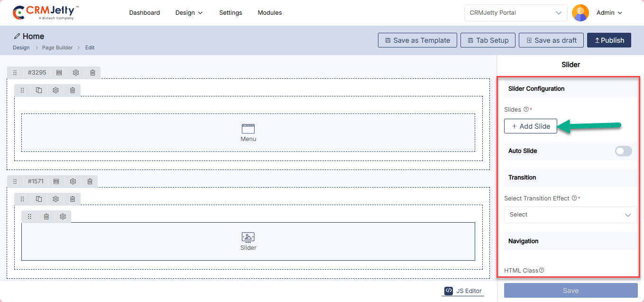Click the Add Slide button

[x=531, y=126]
